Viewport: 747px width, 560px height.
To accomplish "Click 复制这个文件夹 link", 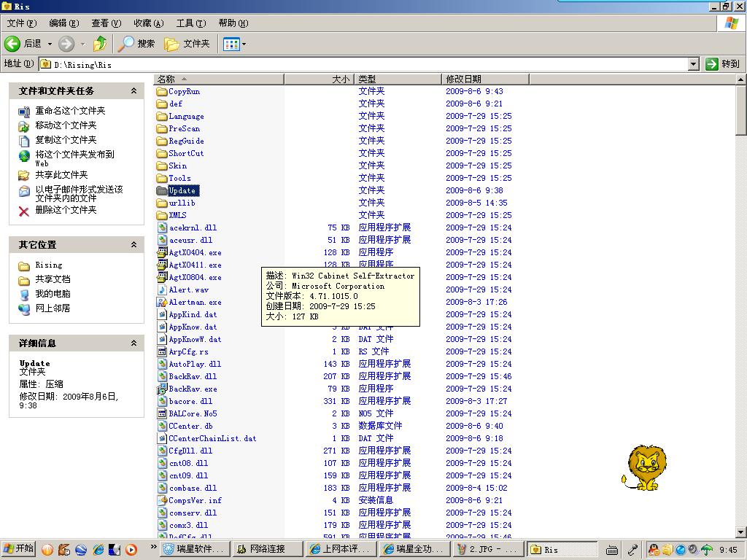I will 66,139.
